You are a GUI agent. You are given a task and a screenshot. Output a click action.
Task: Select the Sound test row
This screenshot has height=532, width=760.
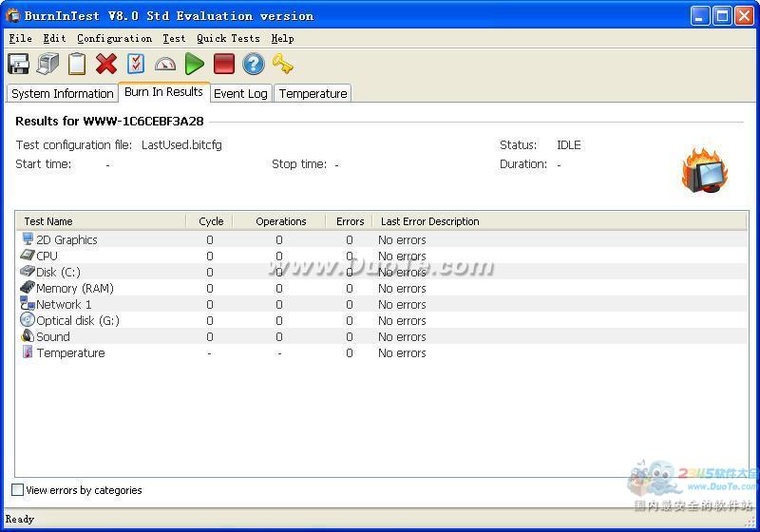[x=382, y=336]
